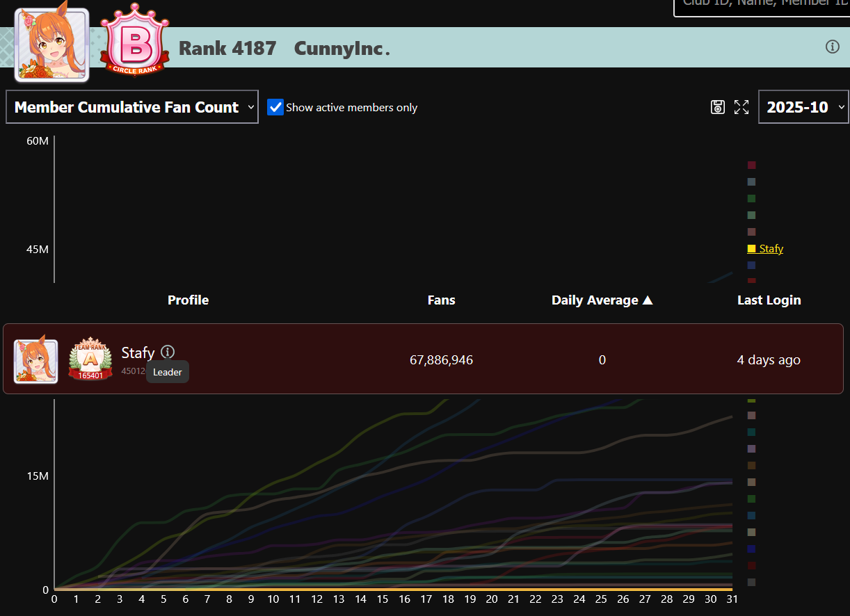Image resolution: width=850 pixels, height=616 pixels.
Task: Click the club name CunnyInc.
Action: pos(342,49)
